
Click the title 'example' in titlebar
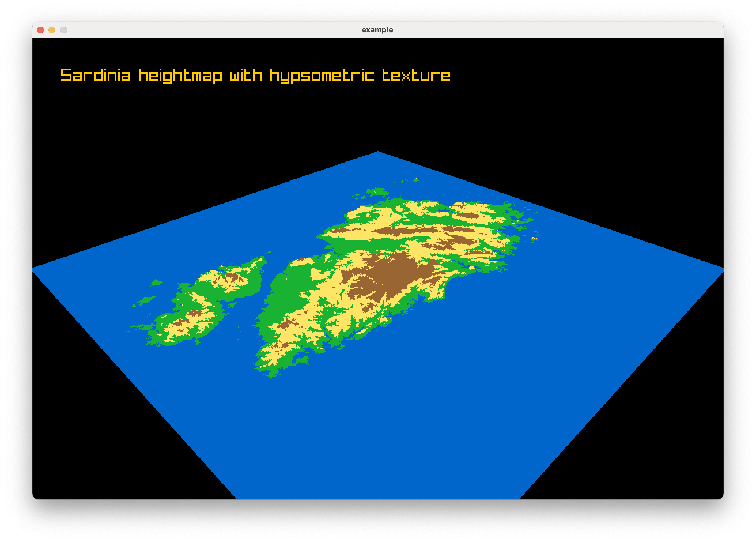pos(377,29)
